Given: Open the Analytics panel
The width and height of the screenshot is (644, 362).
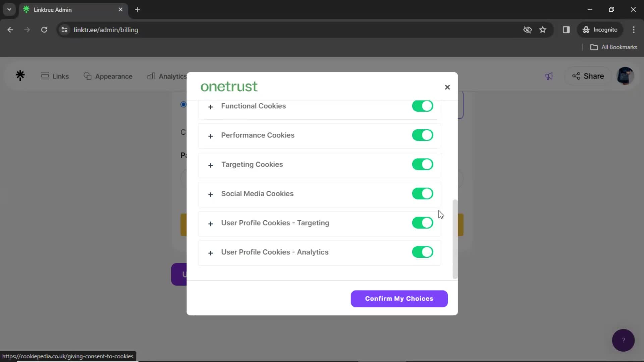Looking at the screenshot, I should tap(167, 76).
